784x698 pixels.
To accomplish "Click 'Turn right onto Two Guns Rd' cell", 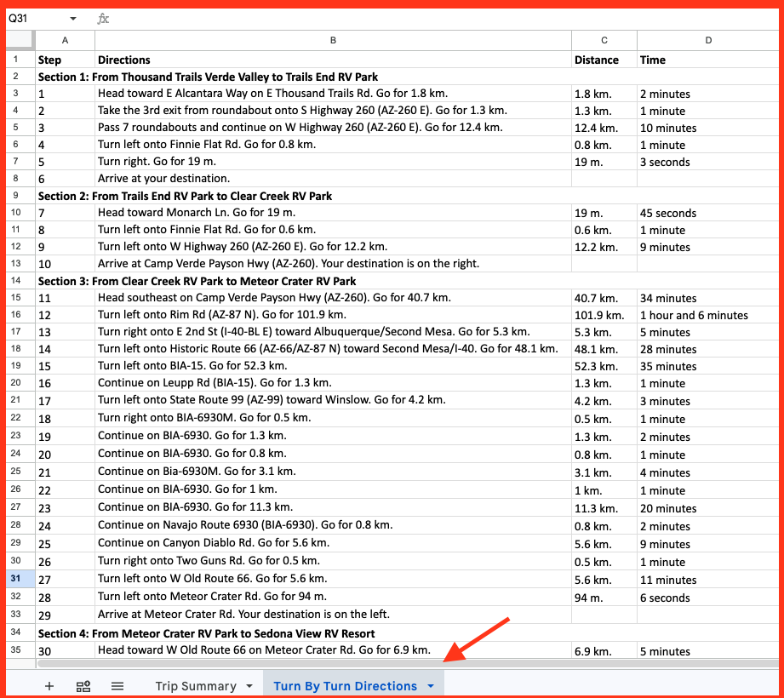I will tap(333, 560).
